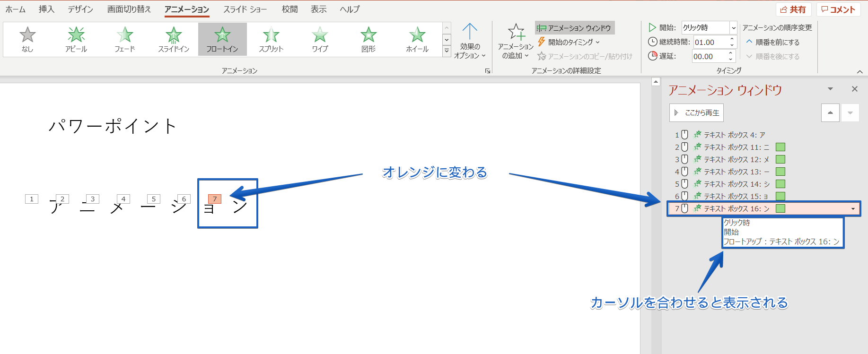Open the デザイン tab
Viewport: 868px width, 354px height.
[80, 9]
